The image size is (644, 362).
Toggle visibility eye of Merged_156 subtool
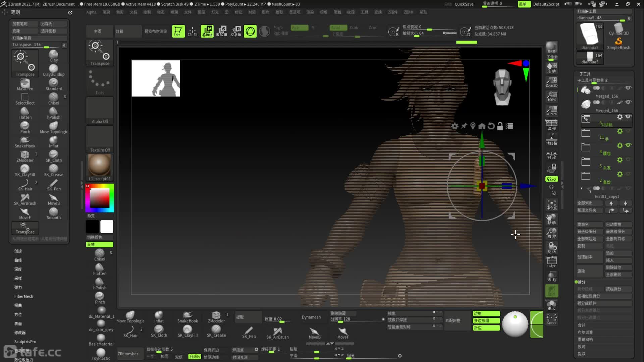point(628,88)
